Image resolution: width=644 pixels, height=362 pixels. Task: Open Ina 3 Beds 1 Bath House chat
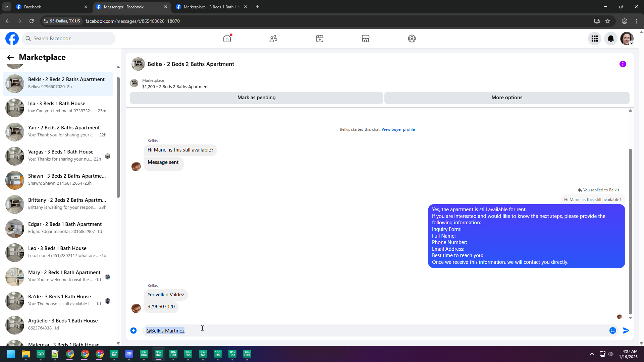click(58, 108)
